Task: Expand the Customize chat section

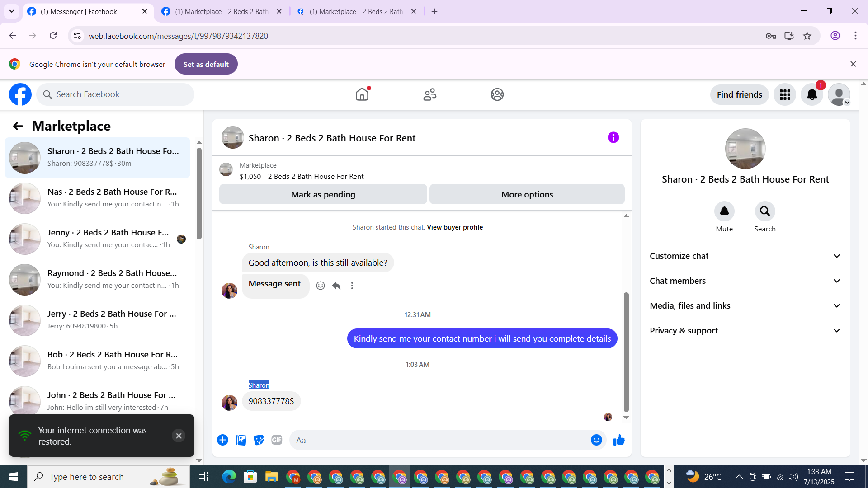Action: coord(745,256)
